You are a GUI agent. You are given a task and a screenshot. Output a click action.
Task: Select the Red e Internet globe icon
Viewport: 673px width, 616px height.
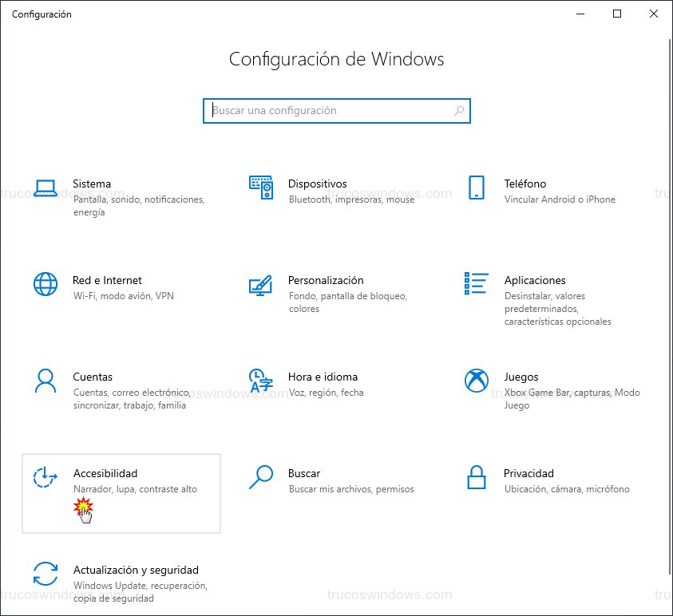coord(46,284)
